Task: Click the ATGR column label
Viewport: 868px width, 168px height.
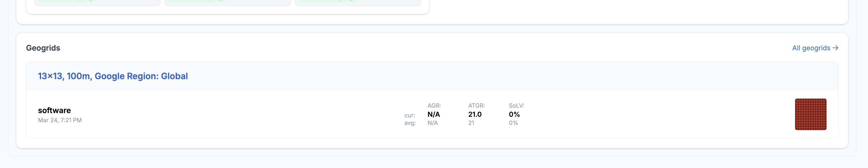Action: [x=476, y=106]
